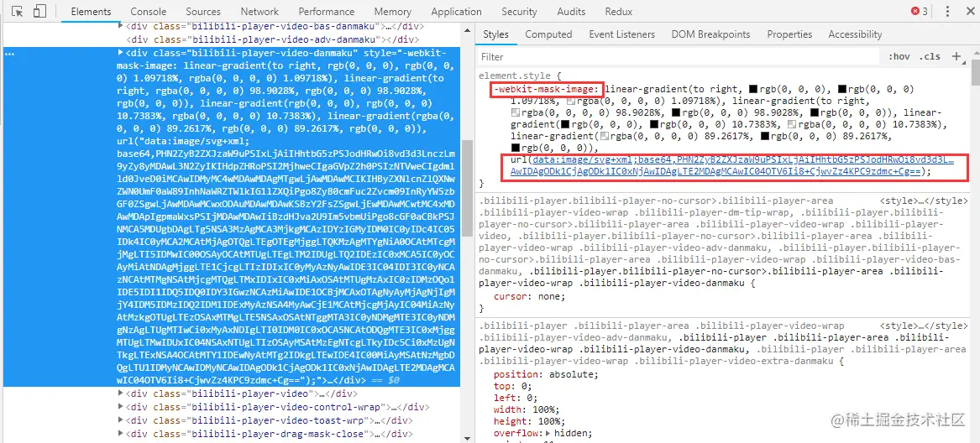Toggle the :hov element state panel
The image size is (980, 443).
coord(899,56)
